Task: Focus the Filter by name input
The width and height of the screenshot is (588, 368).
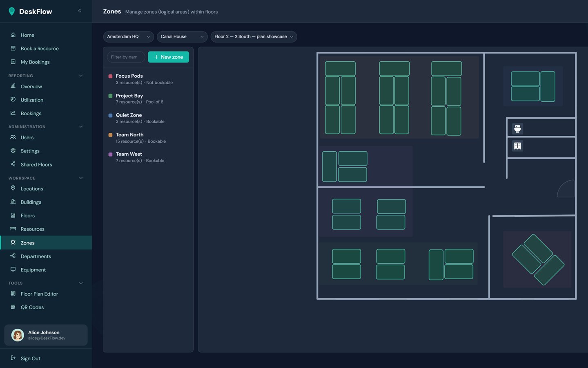Action: click(126, 57)
